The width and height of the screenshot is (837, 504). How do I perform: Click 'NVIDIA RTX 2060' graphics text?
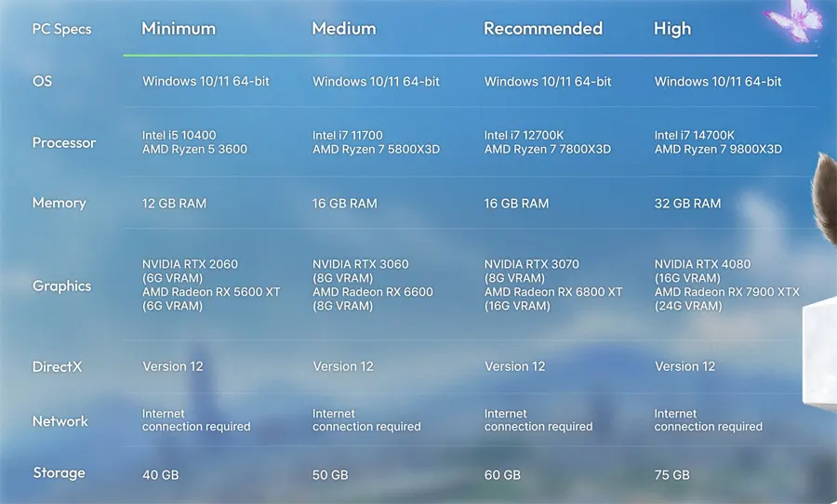[190, 264]
